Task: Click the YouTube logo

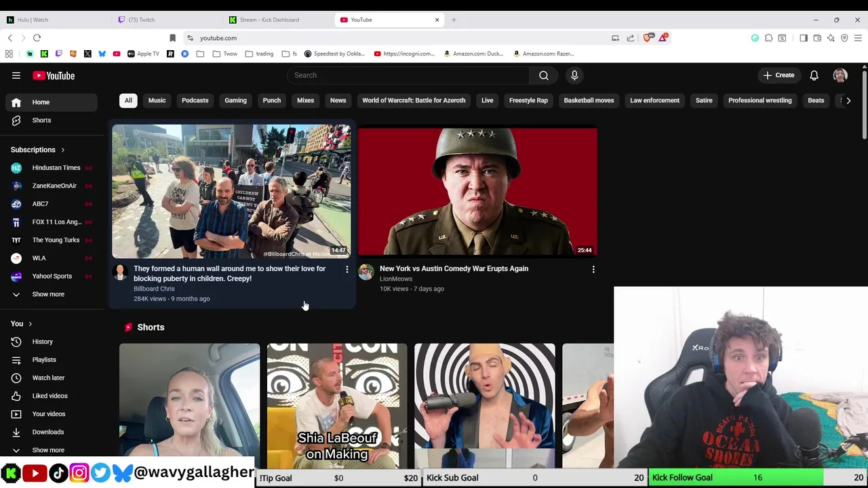Action: pos(53,75)
